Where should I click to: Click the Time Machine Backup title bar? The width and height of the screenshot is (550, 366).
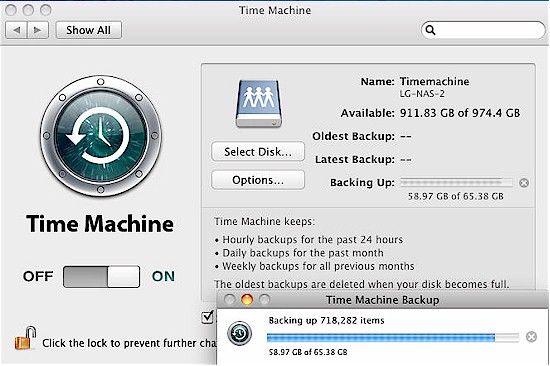click(382, 300)
